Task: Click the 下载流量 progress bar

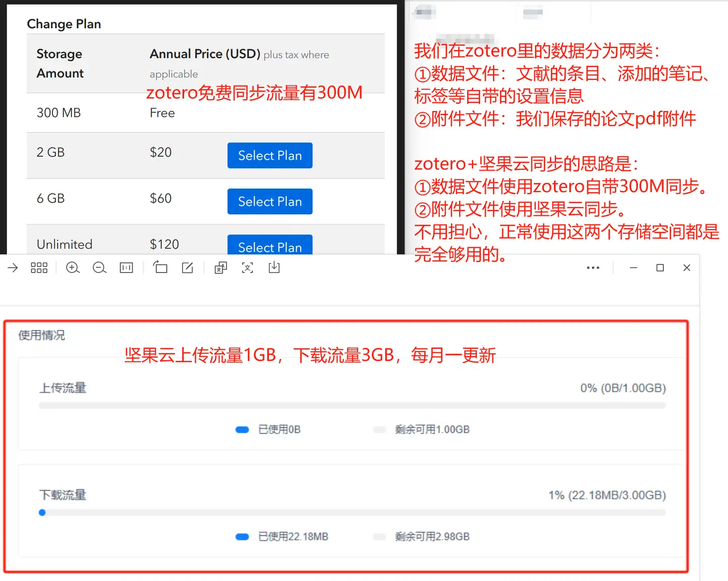Action: pos(352,513)
